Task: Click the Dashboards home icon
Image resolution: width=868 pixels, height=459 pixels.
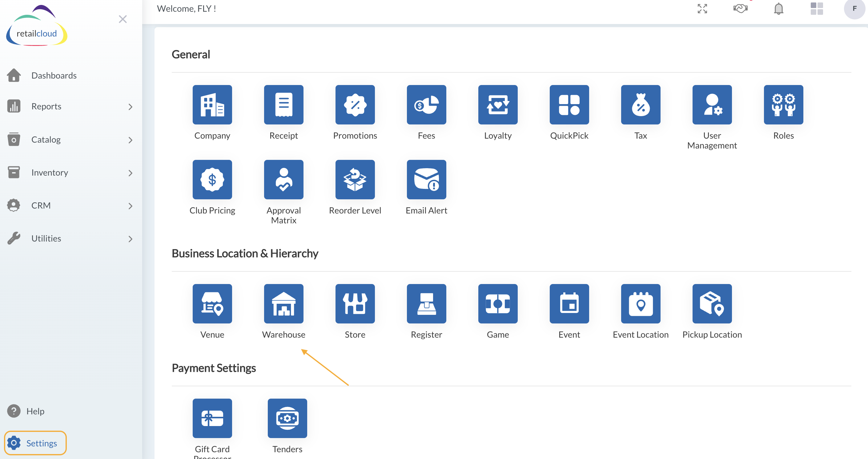Action: (x=14, y=75)
